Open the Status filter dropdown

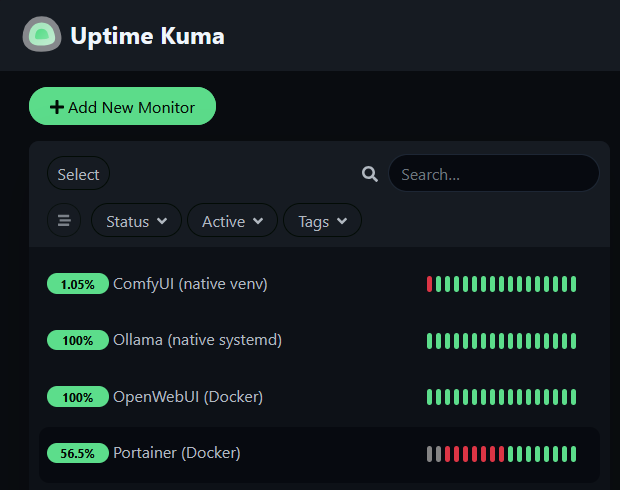point(136,221)
